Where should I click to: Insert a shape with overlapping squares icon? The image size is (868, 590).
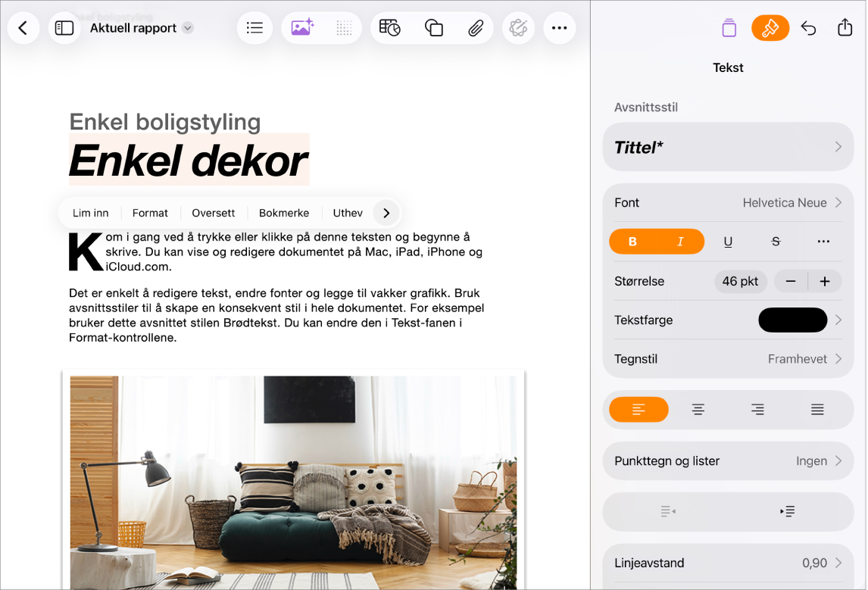coord(433,28)
